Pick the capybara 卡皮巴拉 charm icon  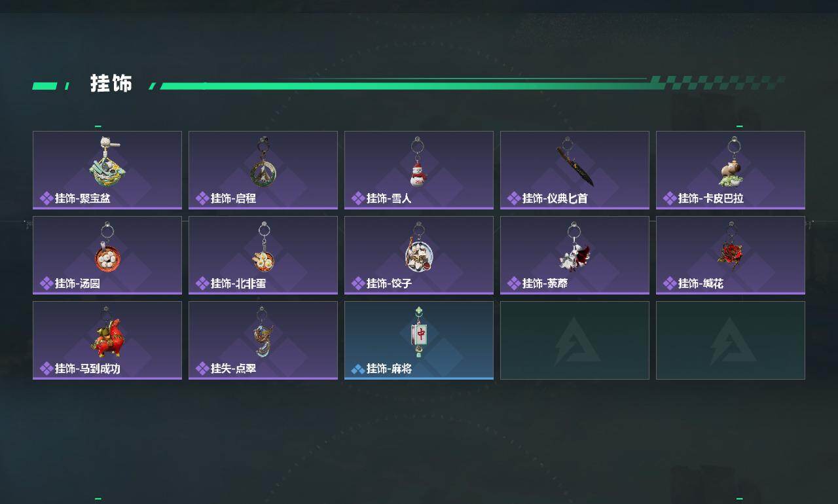[731, 162]
